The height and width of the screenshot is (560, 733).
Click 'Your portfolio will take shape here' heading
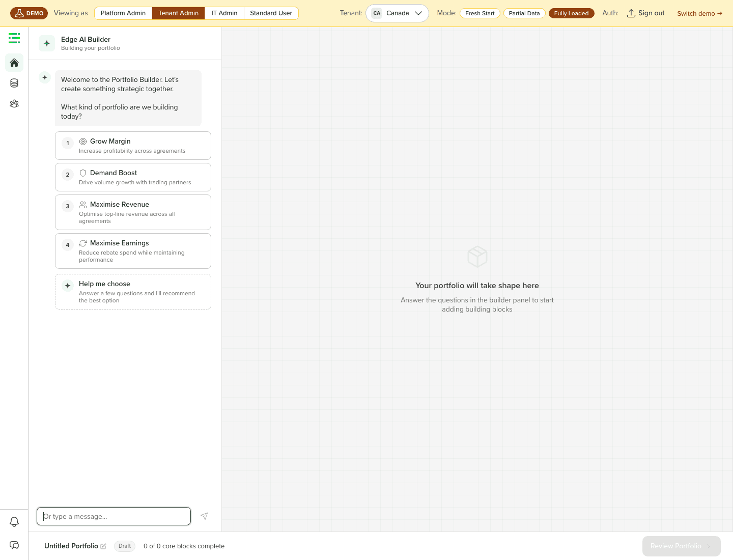click(477, 286)
